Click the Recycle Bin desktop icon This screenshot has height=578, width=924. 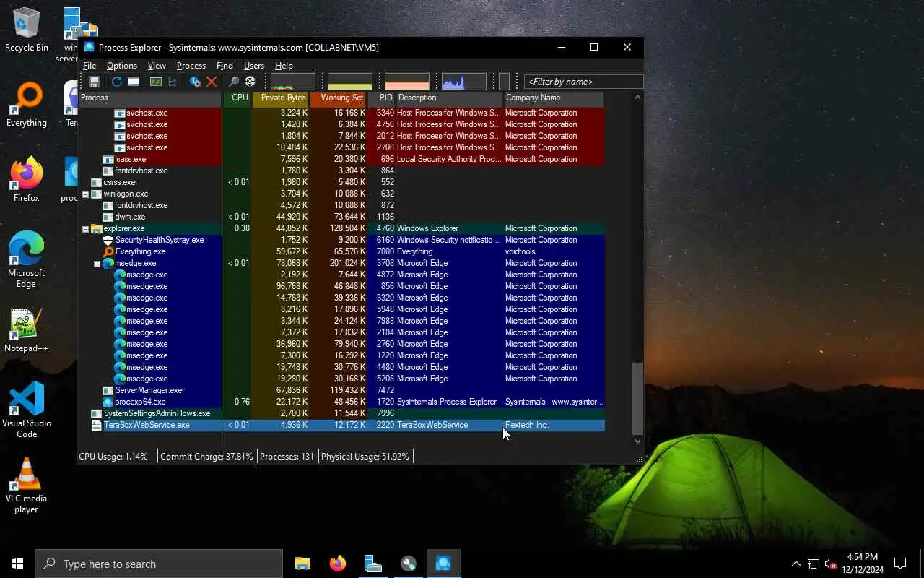pos(27,30)
